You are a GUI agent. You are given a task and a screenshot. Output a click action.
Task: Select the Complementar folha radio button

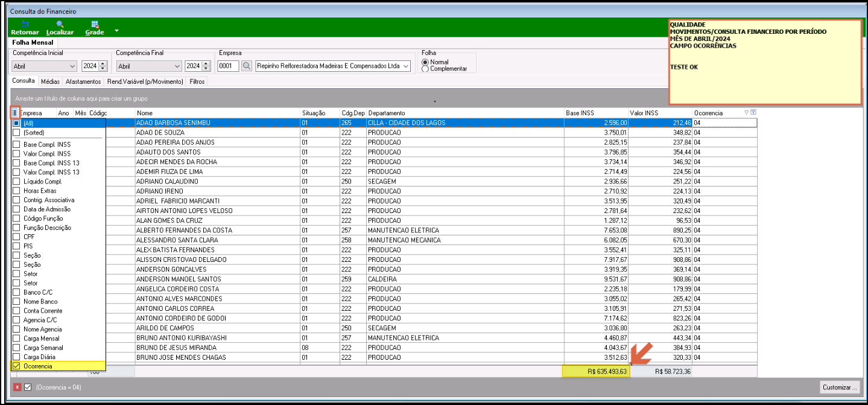[x=425, y=69]
